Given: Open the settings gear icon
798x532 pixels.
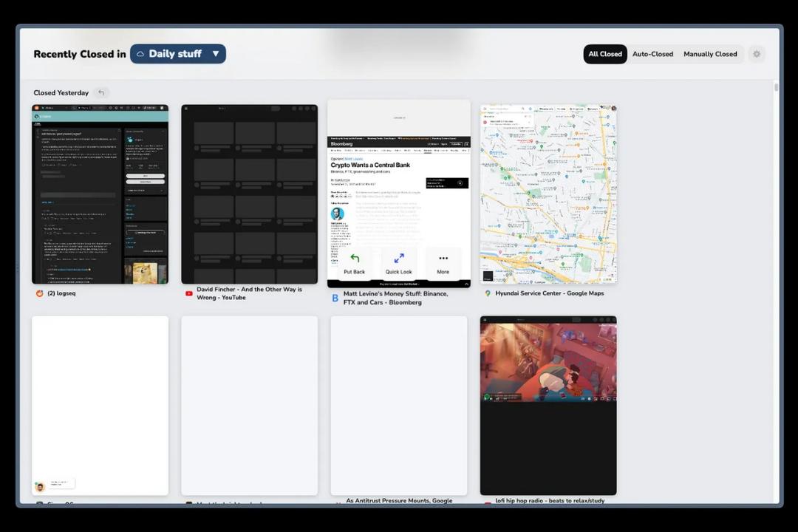Looking at the screenshot, I should pos(757,54).
